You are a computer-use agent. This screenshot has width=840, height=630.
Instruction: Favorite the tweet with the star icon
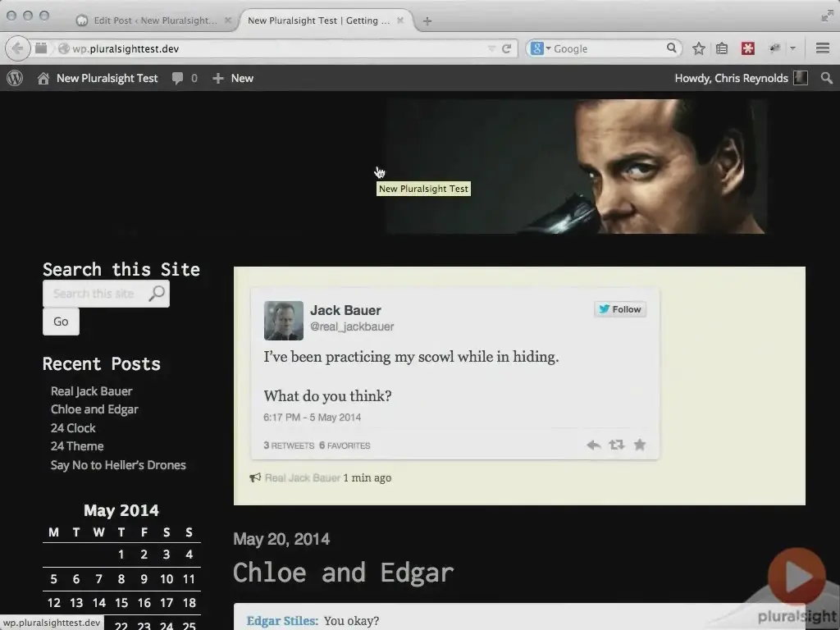[640, 445]
